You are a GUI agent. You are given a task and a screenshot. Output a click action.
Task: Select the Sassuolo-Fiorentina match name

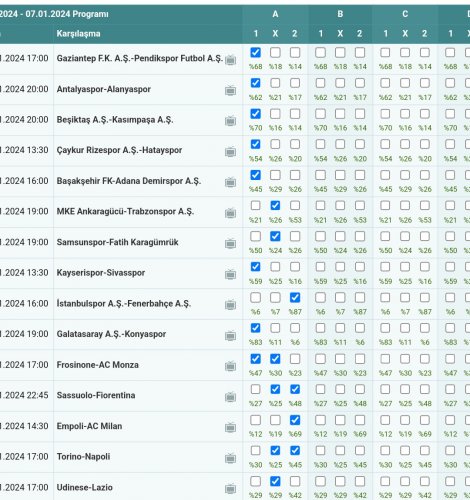coord(96,395)
